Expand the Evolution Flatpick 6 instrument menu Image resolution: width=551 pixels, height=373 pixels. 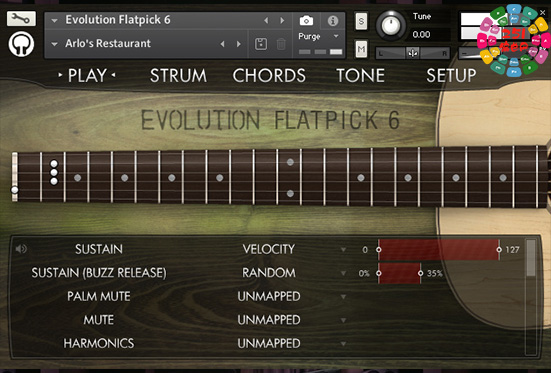click(54, 21)
